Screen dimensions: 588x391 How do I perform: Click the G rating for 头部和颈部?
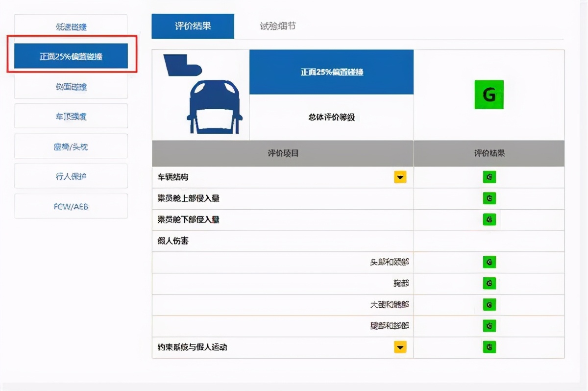coord(489,262)
